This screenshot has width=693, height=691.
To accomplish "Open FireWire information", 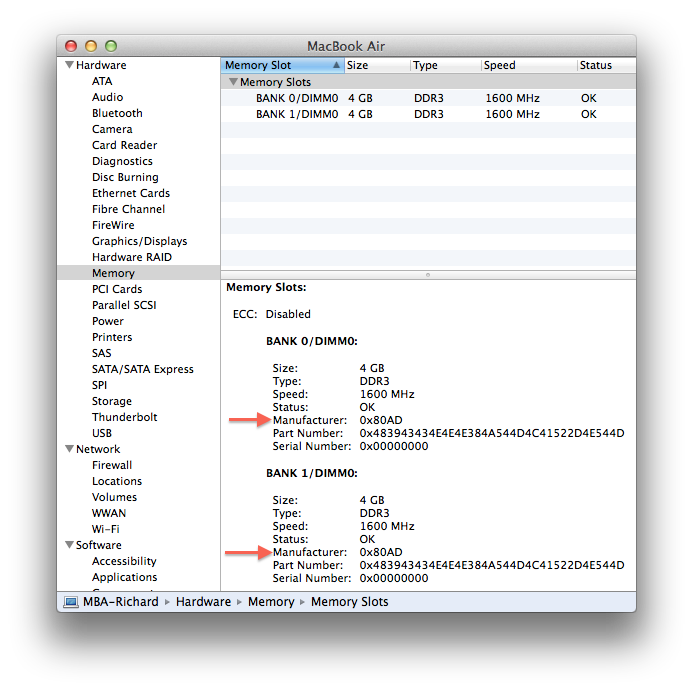I will [113, 225].
